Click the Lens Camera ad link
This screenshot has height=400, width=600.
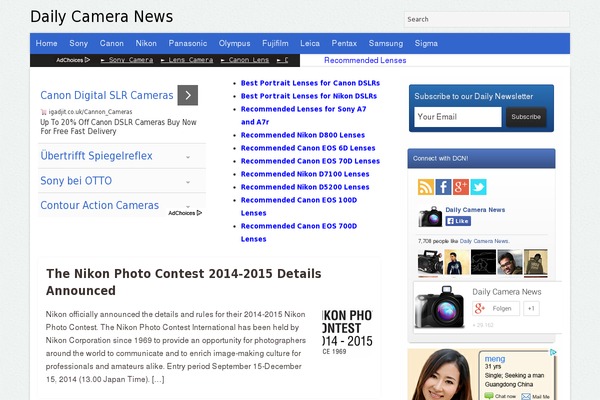tap(187, 60)
